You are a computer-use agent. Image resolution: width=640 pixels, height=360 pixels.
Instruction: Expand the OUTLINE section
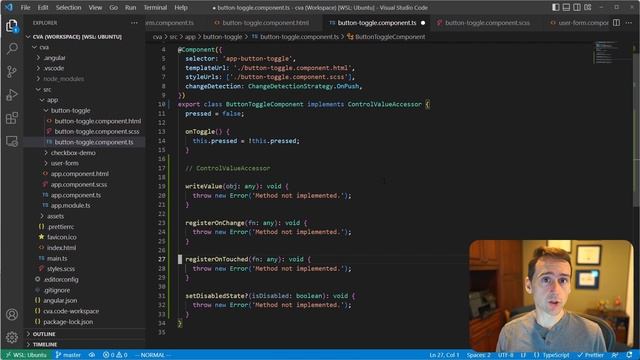pyautogui.click(x=84, y=334)
